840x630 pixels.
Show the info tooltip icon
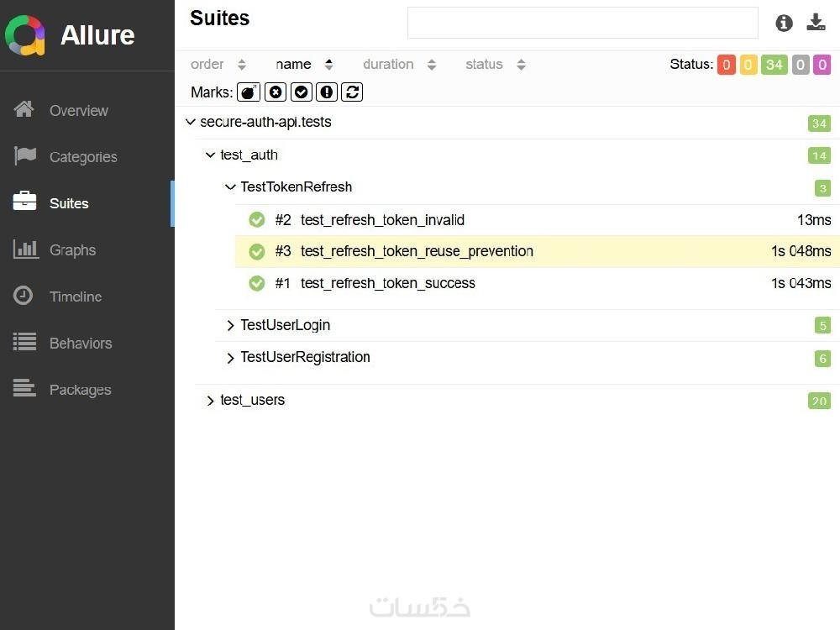pyautogui.click(x=784, y=23)
